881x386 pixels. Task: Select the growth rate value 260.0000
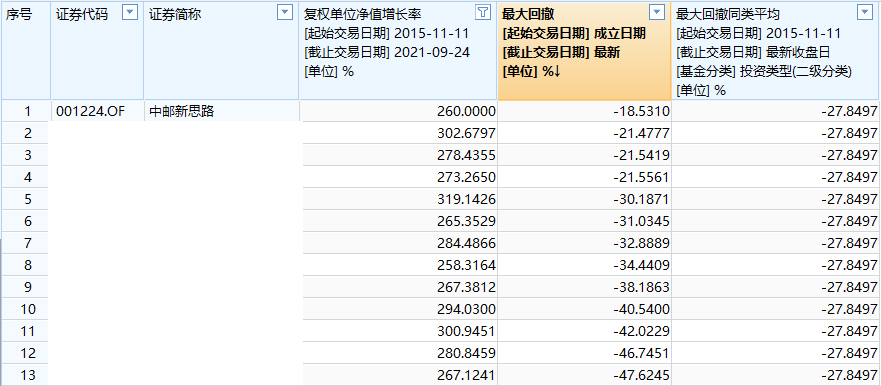[x=466, y=112]
